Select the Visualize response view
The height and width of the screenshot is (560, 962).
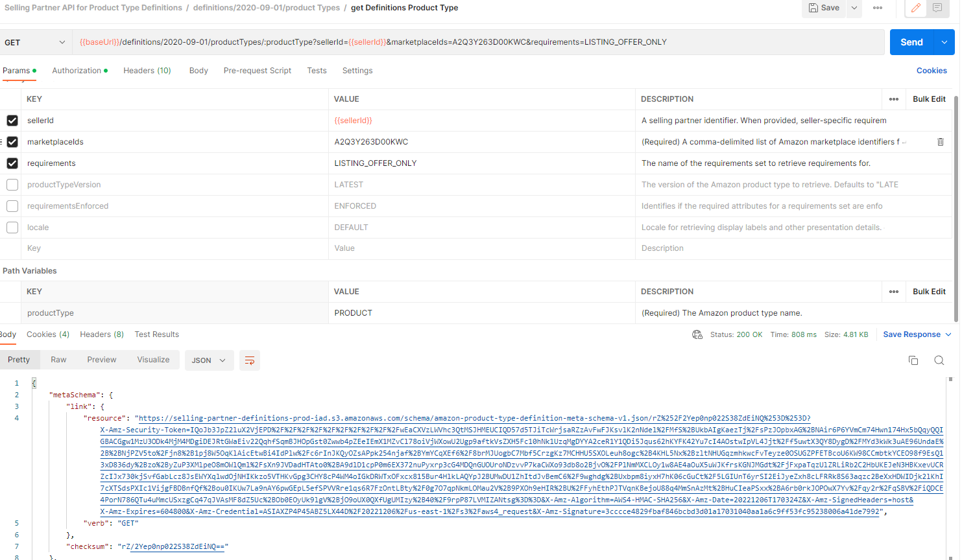coord(153,360)
